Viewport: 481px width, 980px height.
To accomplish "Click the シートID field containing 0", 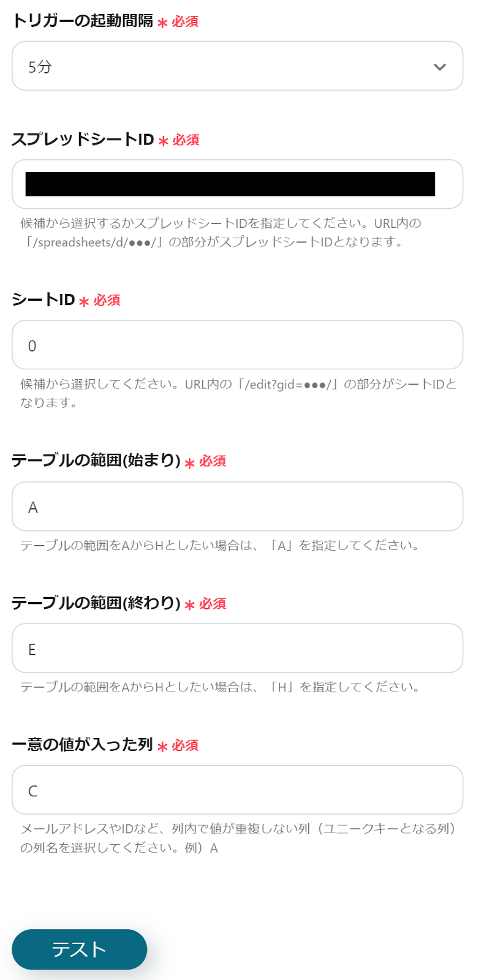I will pos(237,345).
